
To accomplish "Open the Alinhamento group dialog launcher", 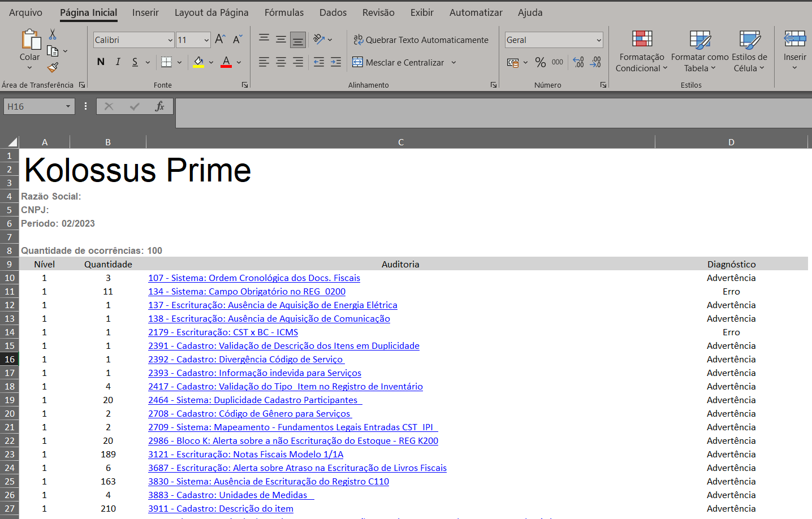I will [x=494, y=85].
